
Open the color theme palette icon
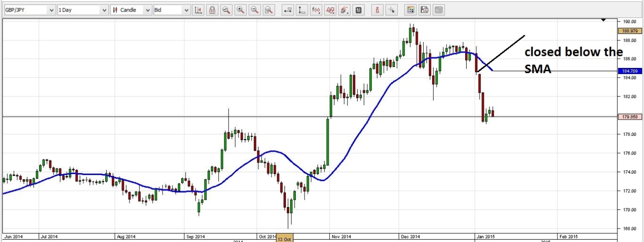pyautogui.click(x=410, y=10)
